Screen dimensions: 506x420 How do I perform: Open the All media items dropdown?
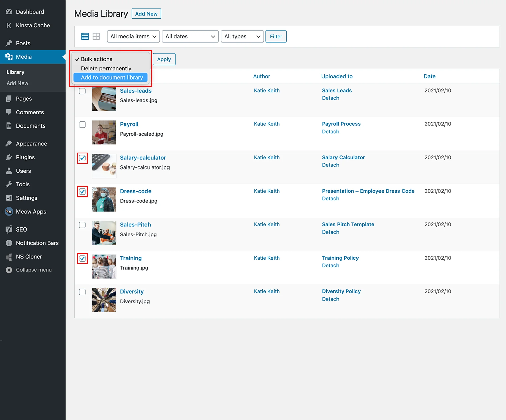click(x=133, y=36)
